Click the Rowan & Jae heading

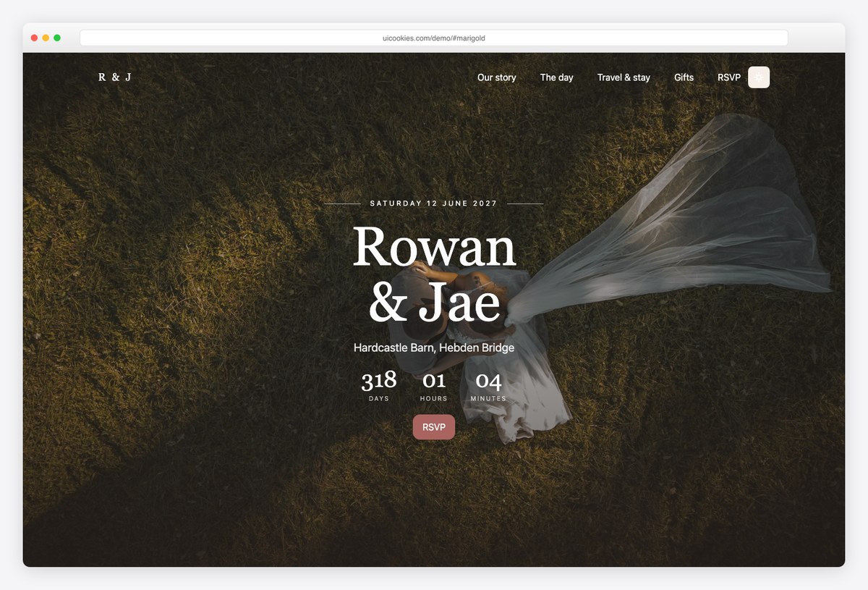point(434,276)
